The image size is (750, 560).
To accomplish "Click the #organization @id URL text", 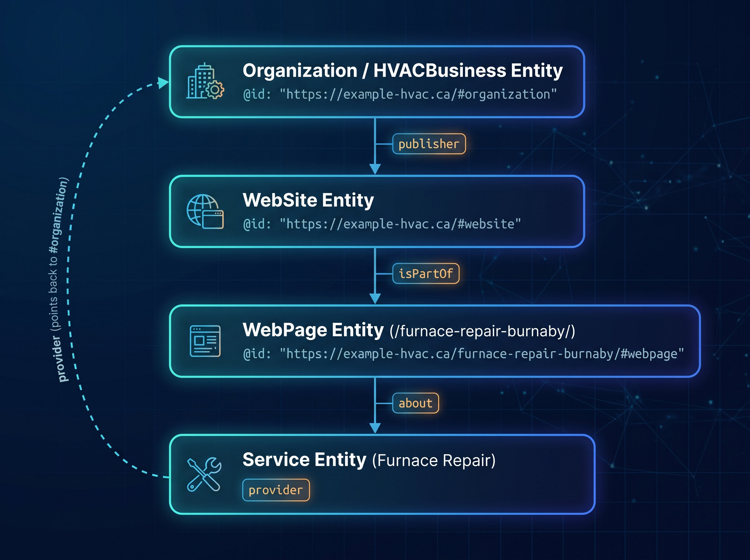I will click(x=400, y=94).
